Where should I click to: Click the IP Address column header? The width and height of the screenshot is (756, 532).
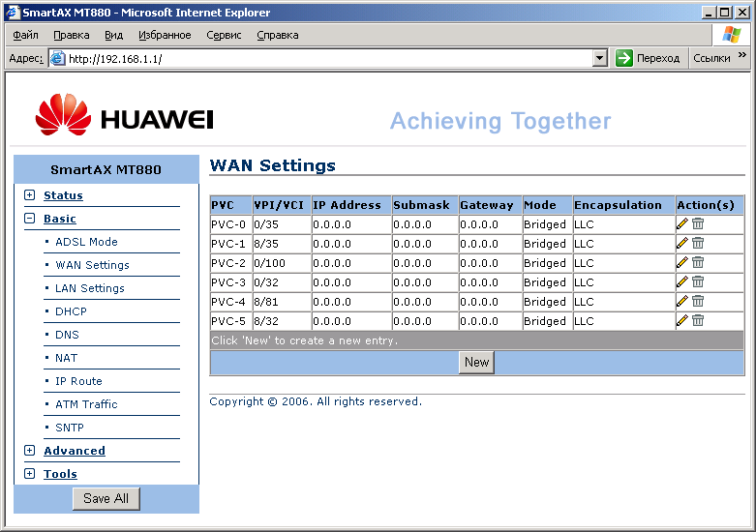pos(351,205)
